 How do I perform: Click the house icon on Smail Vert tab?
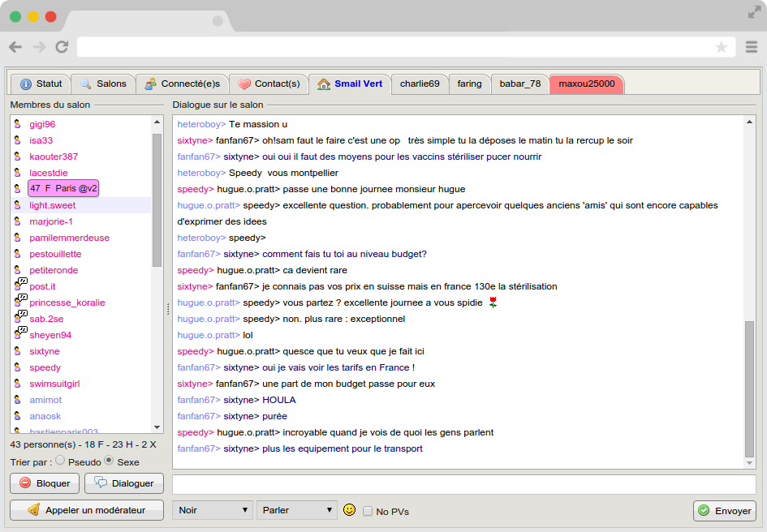point(324,83)
